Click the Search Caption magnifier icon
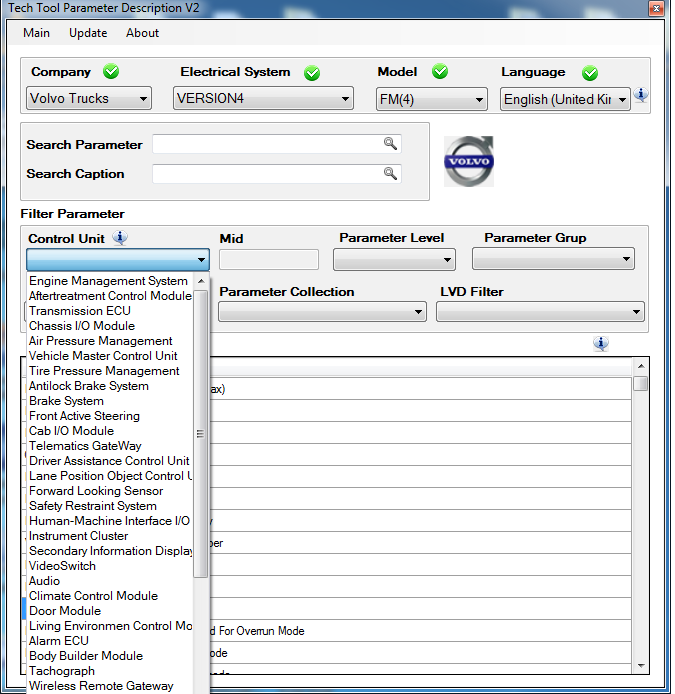Screen dimensions: 675x694 [x=390, y=173]
